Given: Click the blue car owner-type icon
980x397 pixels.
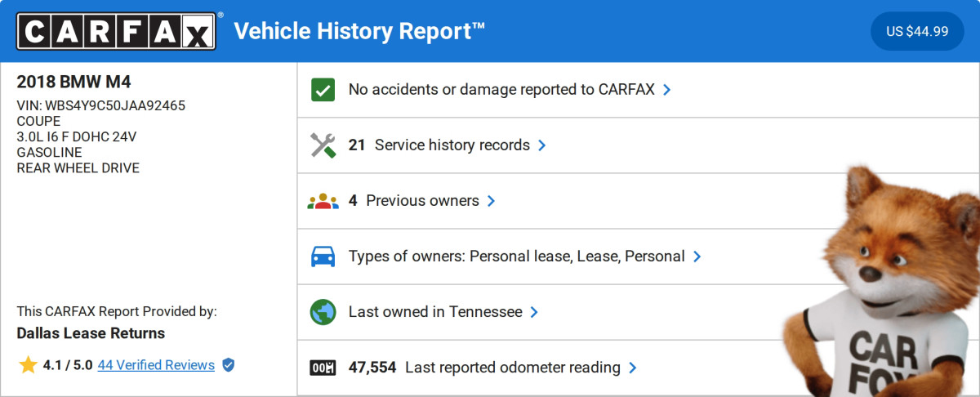Looking at the screenshot, I should tap(323, 256).
